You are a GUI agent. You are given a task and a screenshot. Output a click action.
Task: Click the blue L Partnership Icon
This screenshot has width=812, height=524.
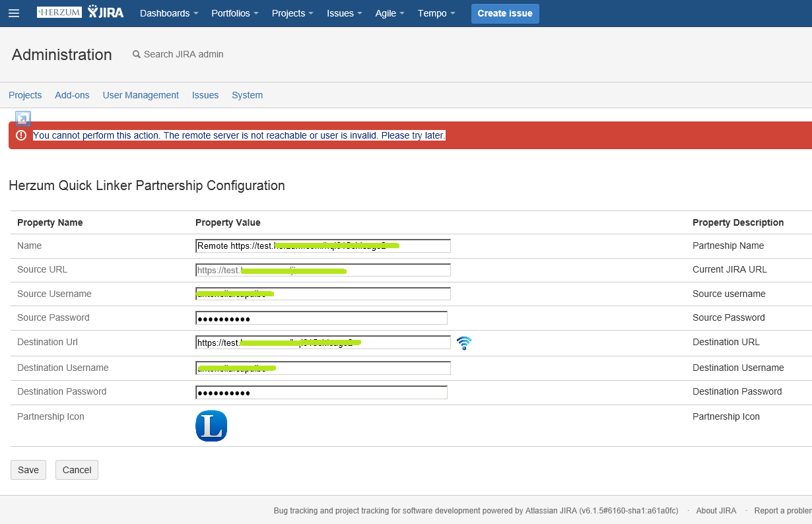[x=211, y=426]
